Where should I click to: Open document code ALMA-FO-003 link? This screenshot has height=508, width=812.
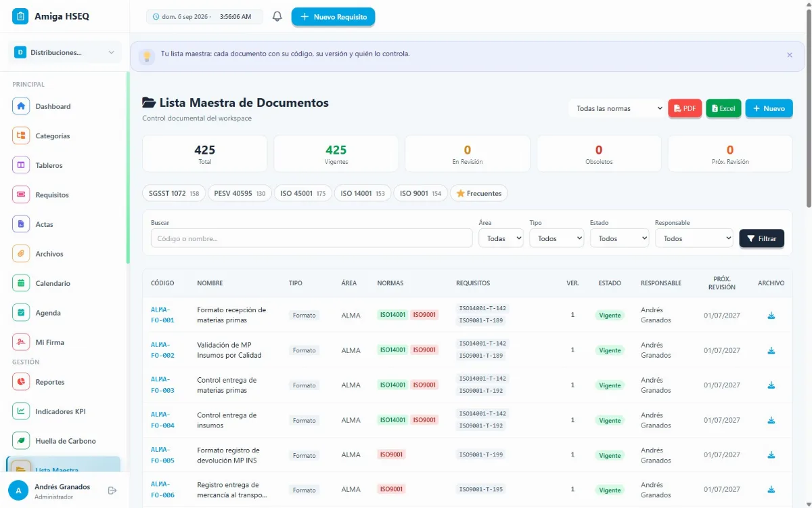coord(162,385)
